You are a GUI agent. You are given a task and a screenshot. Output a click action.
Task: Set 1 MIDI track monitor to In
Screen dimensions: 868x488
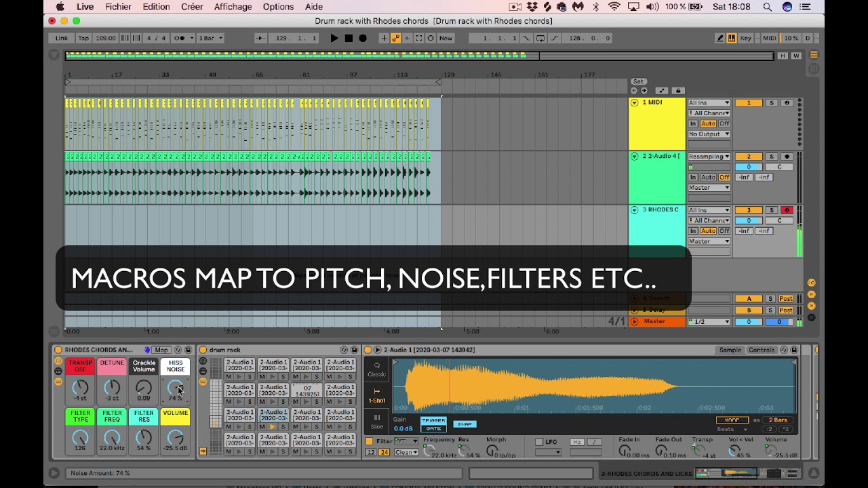(693, 124)
